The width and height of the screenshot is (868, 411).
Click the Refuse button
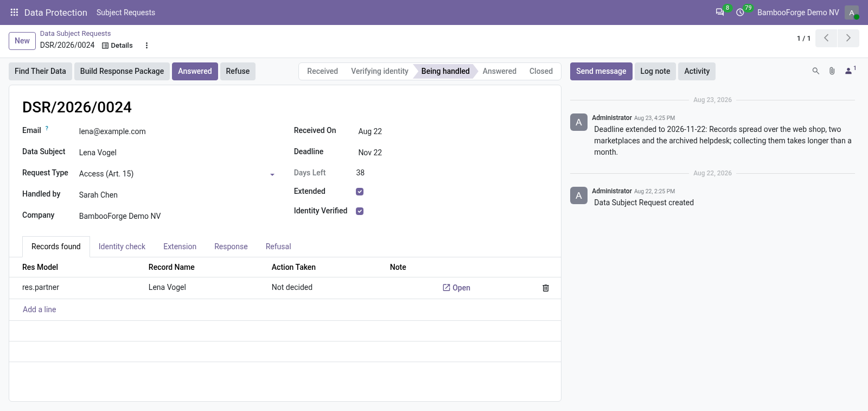click(x=238, y=71)
